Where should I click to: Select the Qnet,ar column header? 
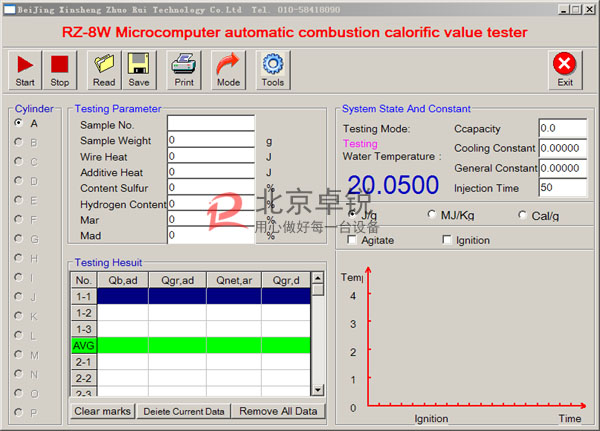[234, 280]
